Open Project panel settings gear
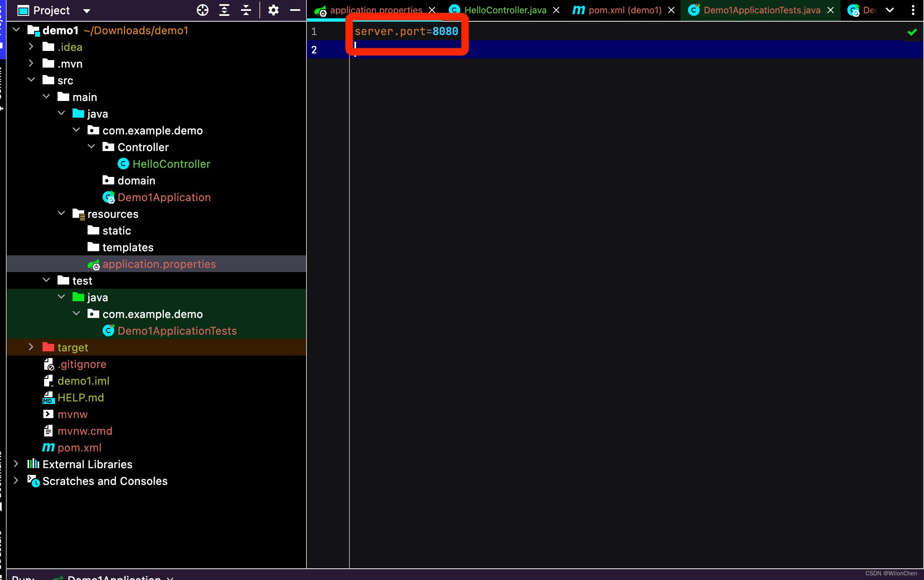This screenshot has height=580, width=924. 274,10
